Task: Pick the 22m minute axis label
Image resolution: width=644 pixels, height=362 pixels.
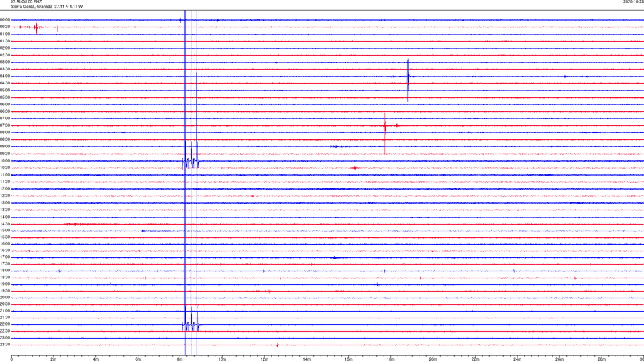Action: pyautogui.click(x=475, y=359)
